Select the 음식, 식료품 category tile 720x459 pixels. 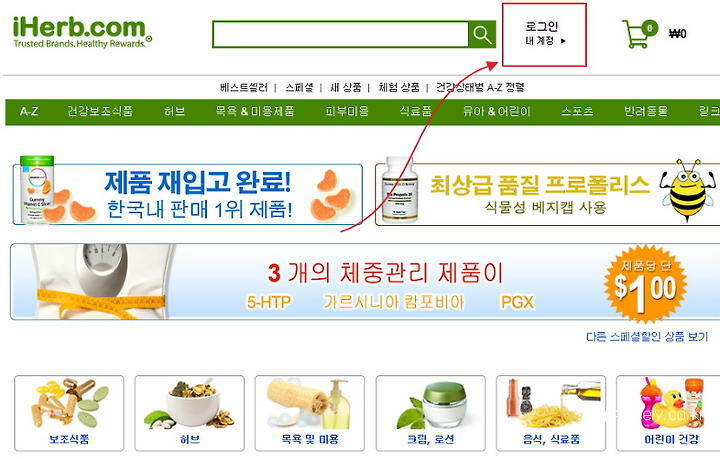pyautogui.click(x=551, y=413)
